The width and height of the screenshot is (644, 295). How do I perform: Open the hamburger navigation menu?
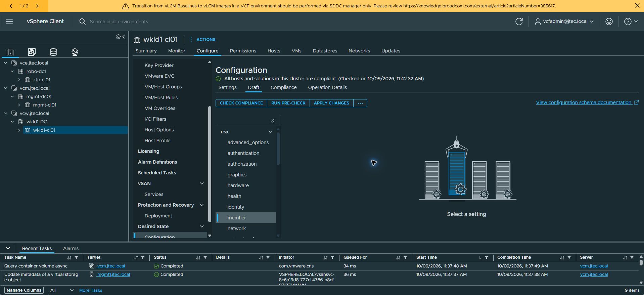tap(9, 22)
